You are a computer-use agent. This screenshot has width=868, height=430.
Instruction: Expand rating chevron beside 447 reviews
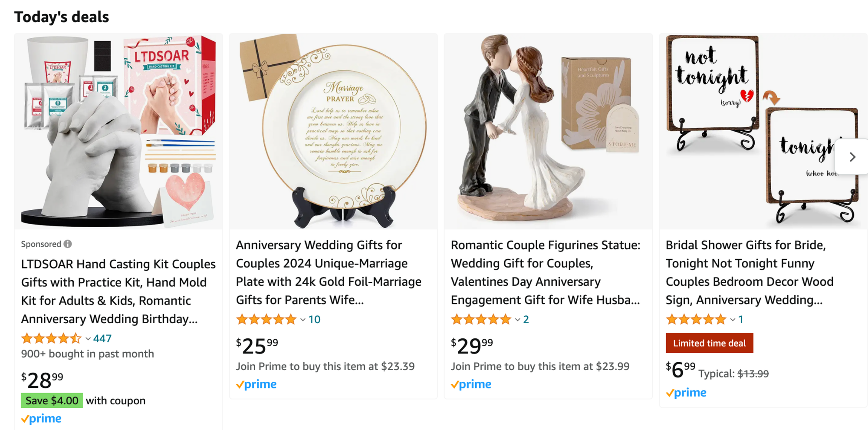point(88,339)
